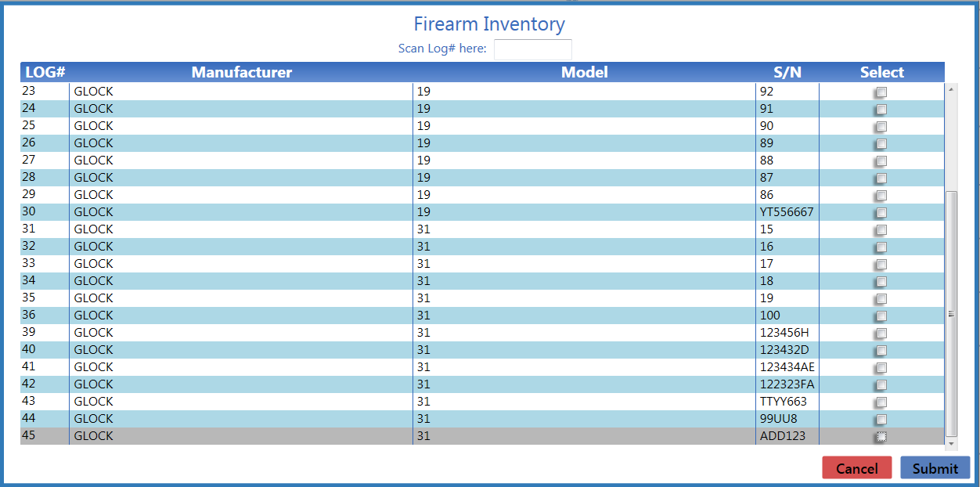Check the box in the LOG# 25 row
This screenshot has width=980, height=487.
pyautogui.click(x=881, y=127)
